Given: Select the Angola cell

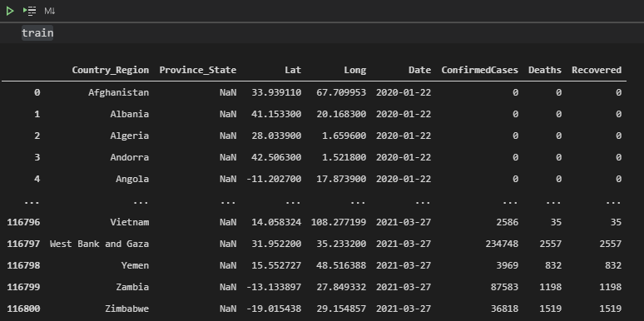Looking at the screenshot, I should [132, 179].
